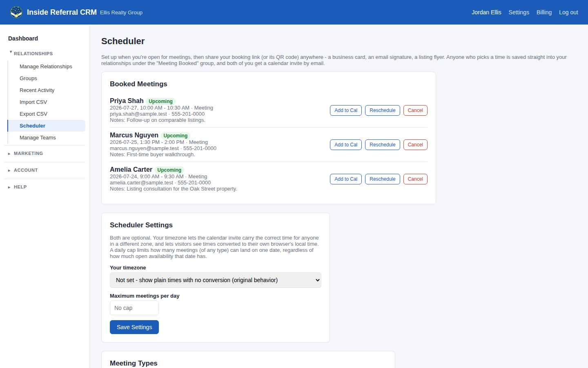
Task: Add Marcus Nguyen meeting to calendar
Action: click(x=346, y=145)
